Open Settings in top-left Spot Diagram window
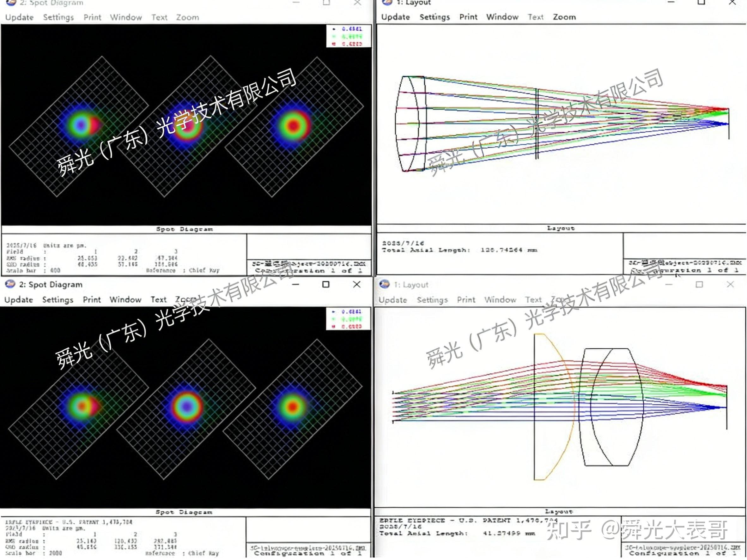The height and width of the screenshot is (560, 747). [x=58, y=17]
